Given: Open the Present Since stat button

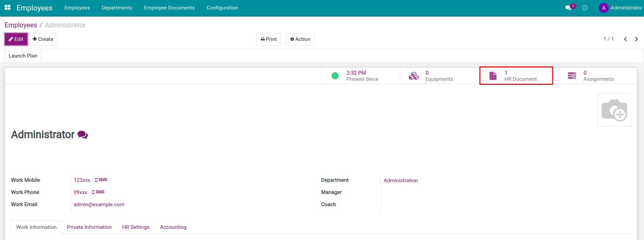Looking at the screenshot, I should [361, 76].
